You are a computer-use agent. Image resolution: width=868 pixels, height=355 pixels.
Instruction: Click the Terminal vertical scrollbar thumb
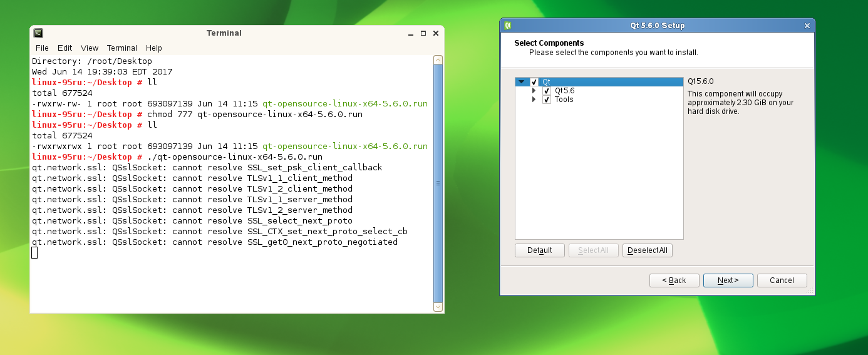click(438, 183)
